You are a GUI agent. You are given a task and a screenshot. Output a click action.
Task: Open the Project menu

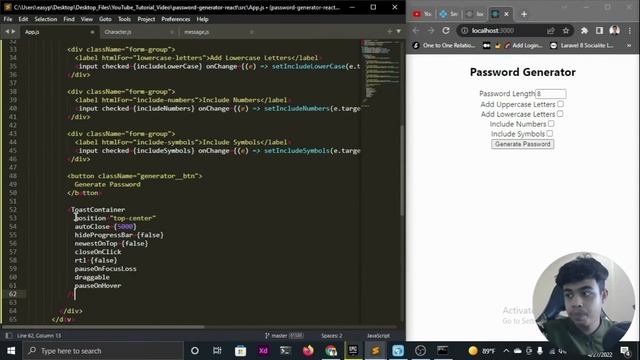(146, 19)
